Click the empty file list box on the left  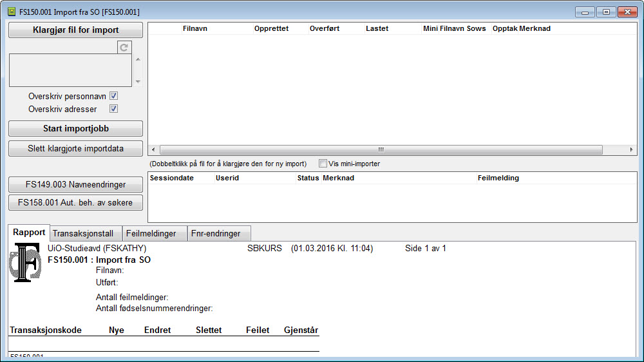click(x=71, y=70)
